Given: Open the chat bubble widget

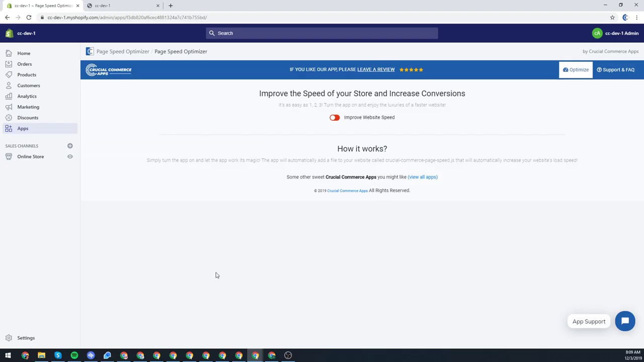Looking at the screenshot, I should 625,321.
